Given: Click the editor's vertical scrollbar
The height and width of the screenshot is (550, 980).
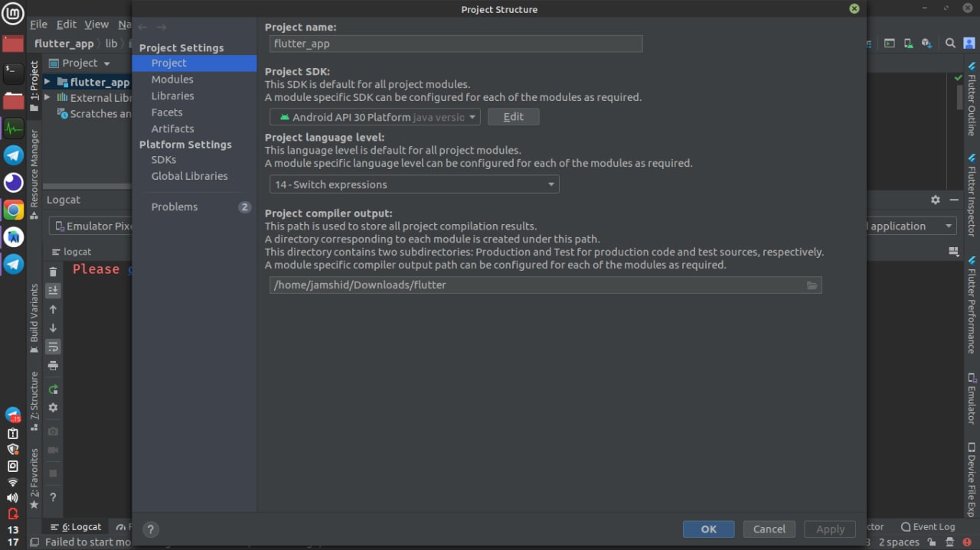Looking at the screenshot, I should (959, 98).
